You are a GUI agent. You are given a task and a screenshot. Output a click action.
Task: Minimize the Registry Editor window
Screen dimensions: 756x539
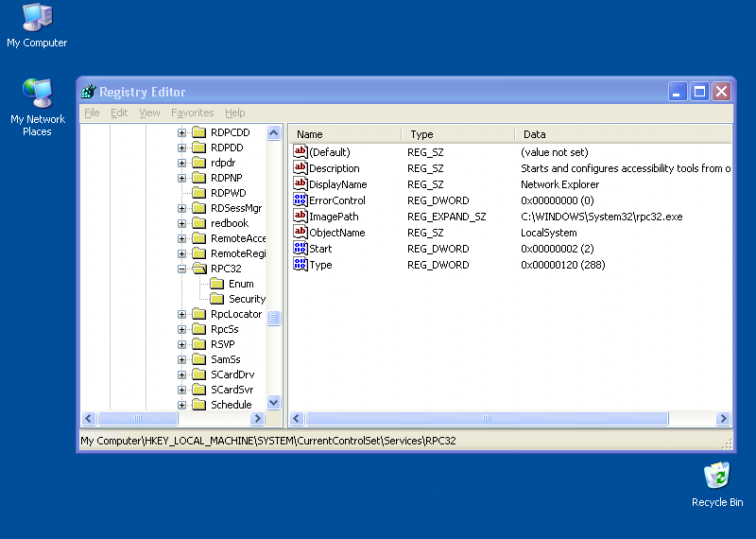677,91
